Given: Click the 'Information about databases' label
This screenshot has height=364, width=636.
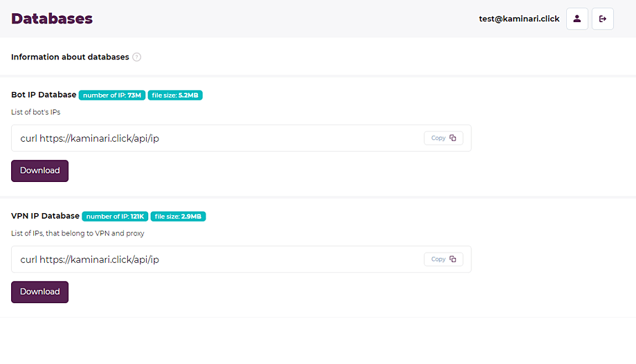Looking at the screenshot, I should point(70,57).
